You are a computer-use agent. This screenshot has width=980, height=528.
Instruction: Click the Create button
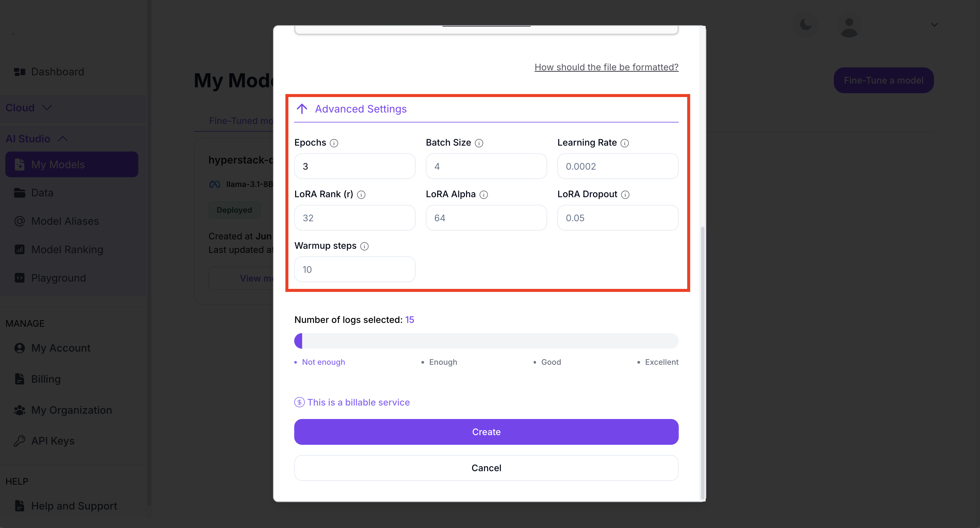486,432
